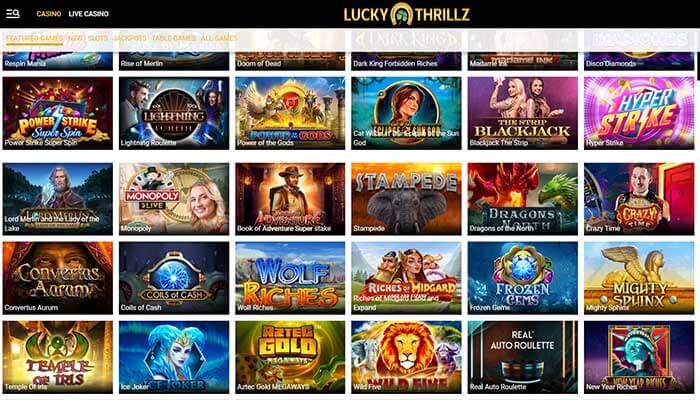Open Lightning Roulette game tile
This screenshot has height=400, width=700.
coord(174,113)
